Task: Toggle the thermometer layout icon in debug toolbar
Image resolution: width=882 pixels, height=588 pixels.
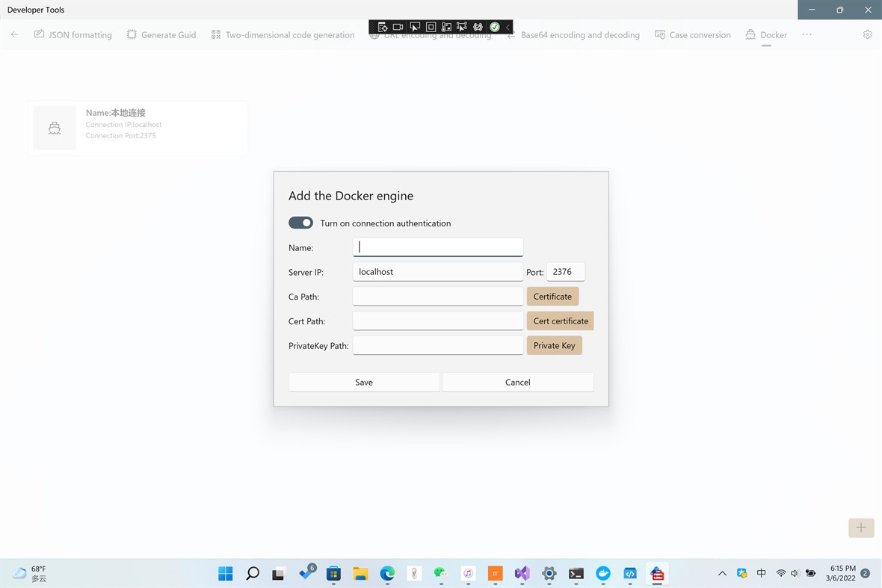Action: click(x=447, y=26)
